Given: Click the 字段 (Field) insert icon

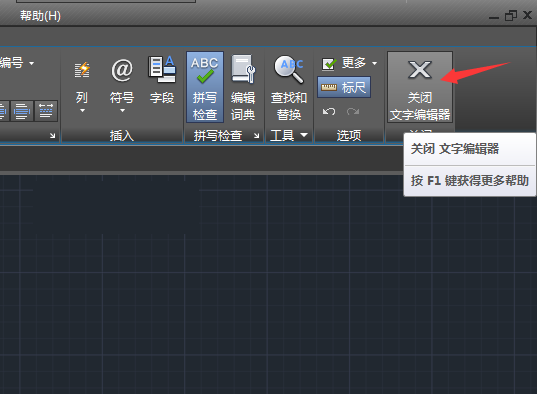Looking at the screenshot, I should (x=162, y=79).
